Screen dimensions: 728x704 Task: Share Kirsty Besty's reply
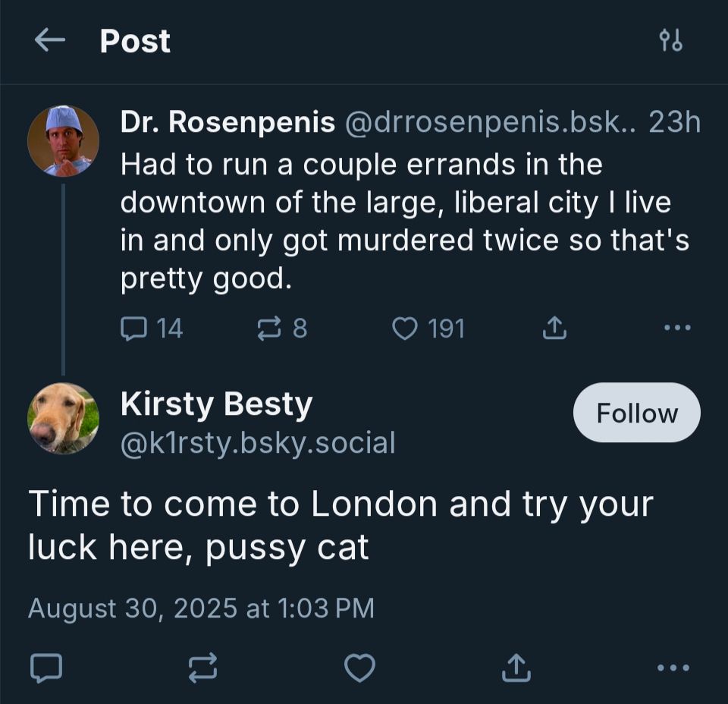[x=518, y=668]
